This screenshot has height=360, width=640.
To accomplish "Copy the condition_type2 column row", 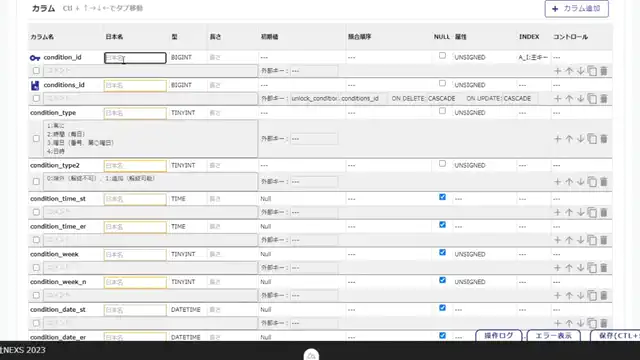I will click(592, 182).
